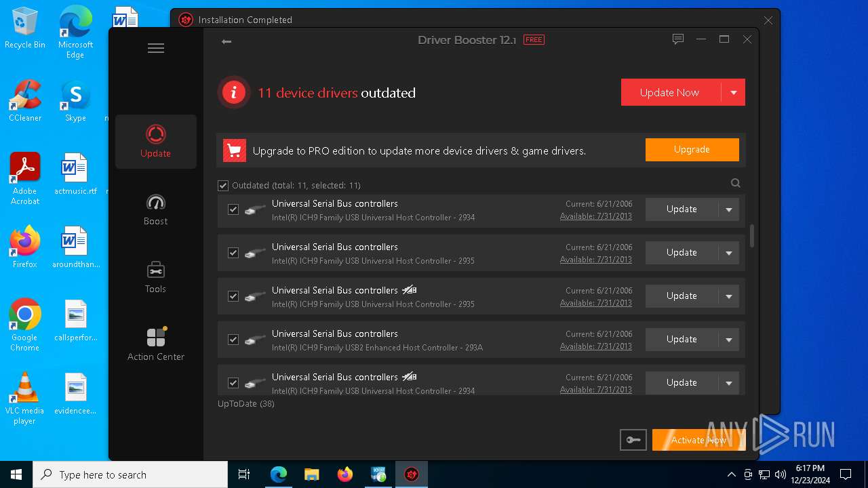Open Available: 7/31/2013 link for 293A controller
The height and width of the screenshot is (488, 868).
[x=595, y=346]
